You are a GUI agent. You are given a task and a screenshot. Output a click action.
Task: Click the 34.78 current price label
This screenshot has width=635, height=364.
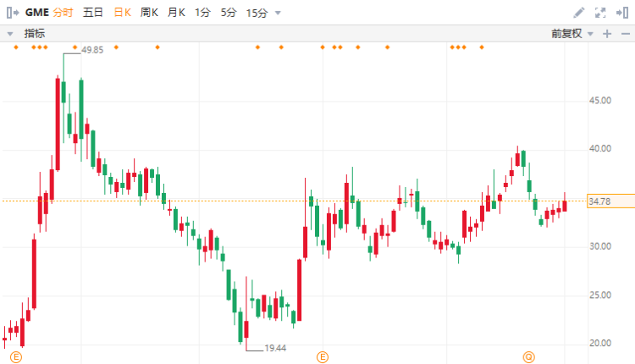pyautogui.click(x=610, y=201)
